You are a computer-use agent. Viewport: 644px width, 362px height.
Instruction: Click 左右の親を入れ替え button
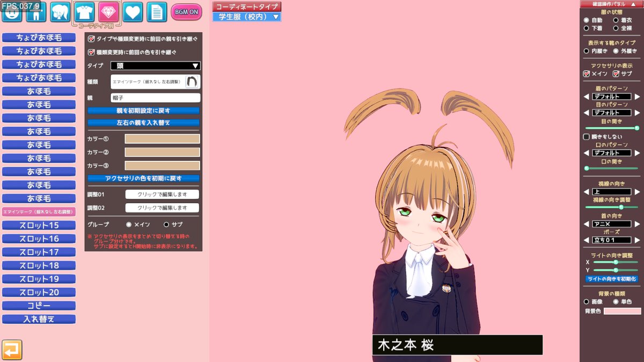(x=143, y=122)
